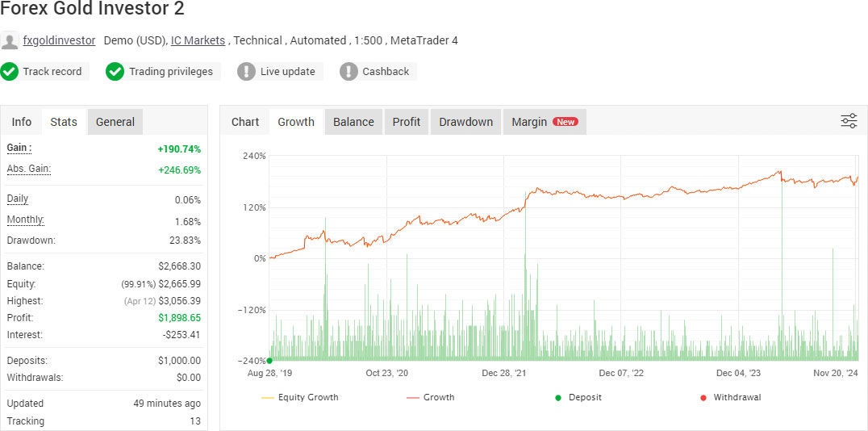Switch to the General tab

[115, 122]
